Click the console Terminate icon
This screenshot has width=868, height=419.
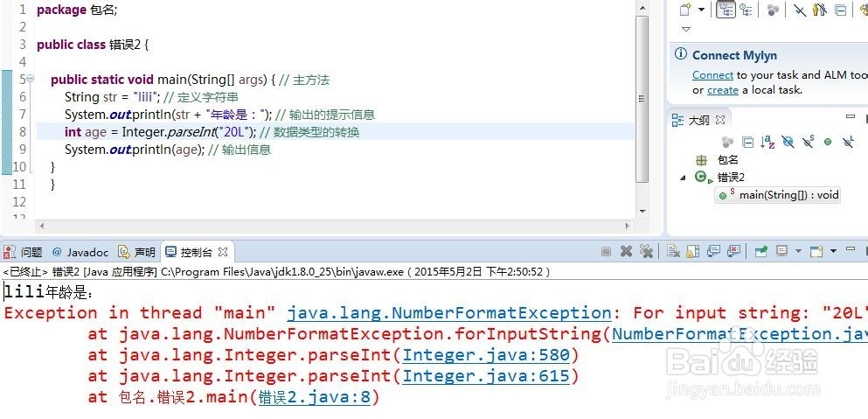[606, 252]
